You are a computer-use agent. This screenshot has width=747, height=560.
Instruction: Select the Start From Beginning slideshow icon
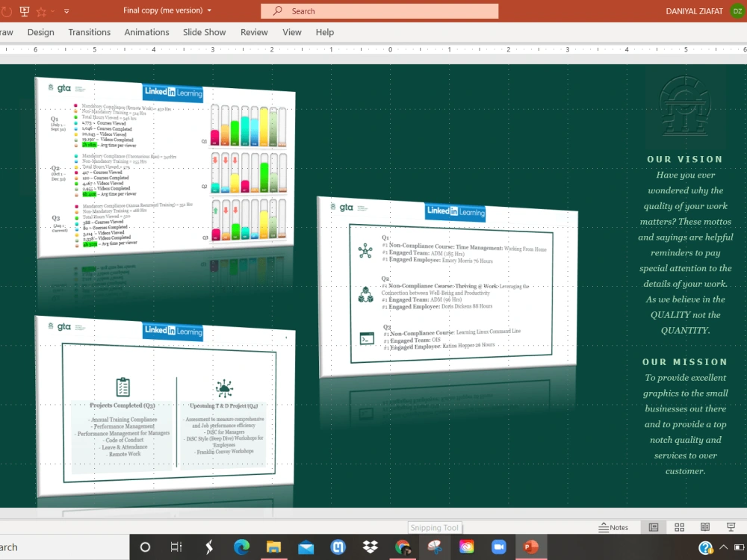[25, 10]
